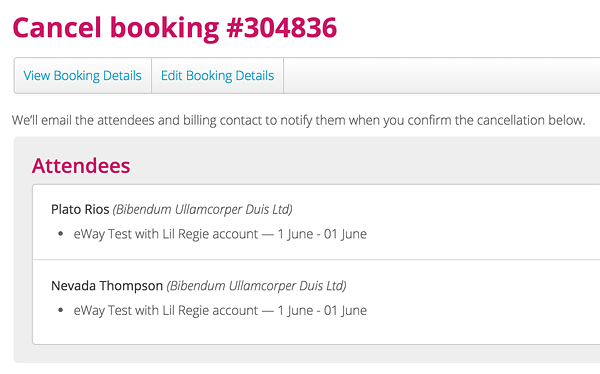Select the booking number #304836
600x374 pixels.
click(x=282, y=28)
